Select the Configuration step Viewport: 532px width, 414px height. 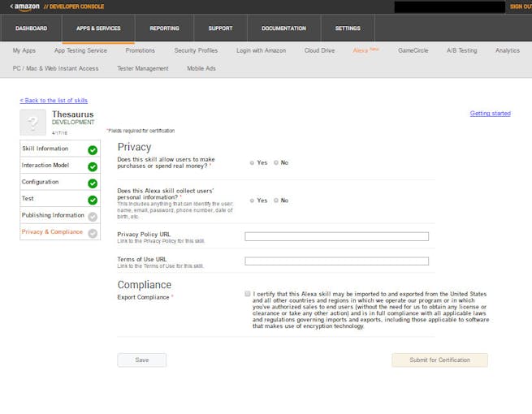pos(60,182)
